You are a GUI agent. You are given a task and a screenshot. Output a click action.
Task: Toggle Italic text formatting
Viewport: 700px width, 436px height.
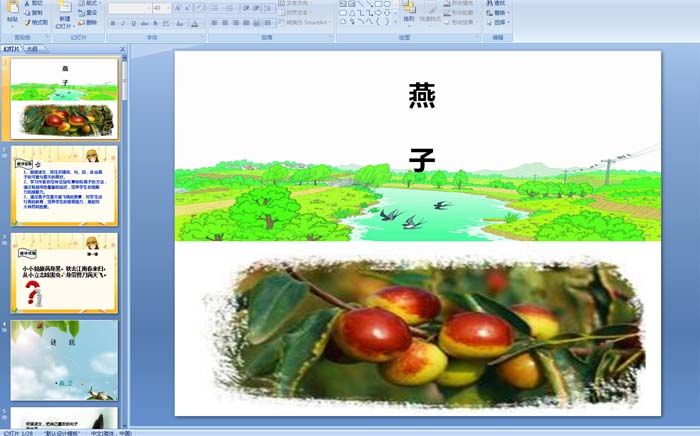coord(121,22)
